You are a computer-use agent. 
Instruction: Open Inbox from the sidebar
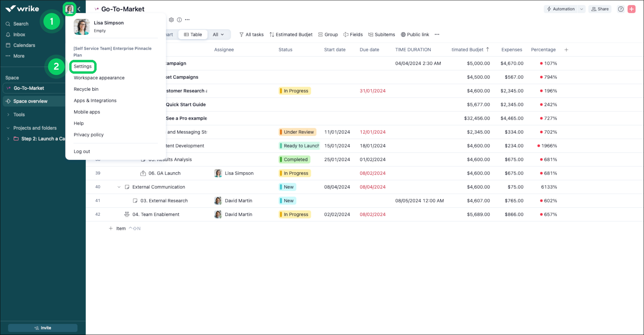[x=19, y=35]
